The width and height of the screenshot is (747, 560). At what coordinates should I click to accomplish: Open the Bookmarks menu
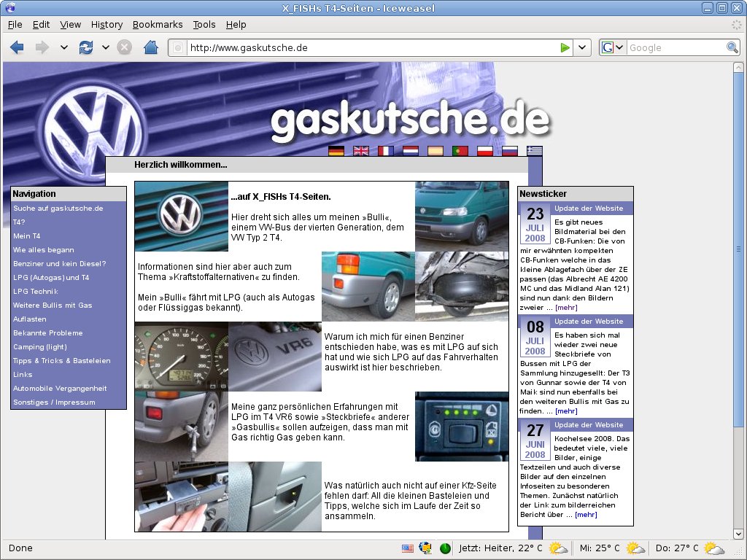click(x=158, y=25)
